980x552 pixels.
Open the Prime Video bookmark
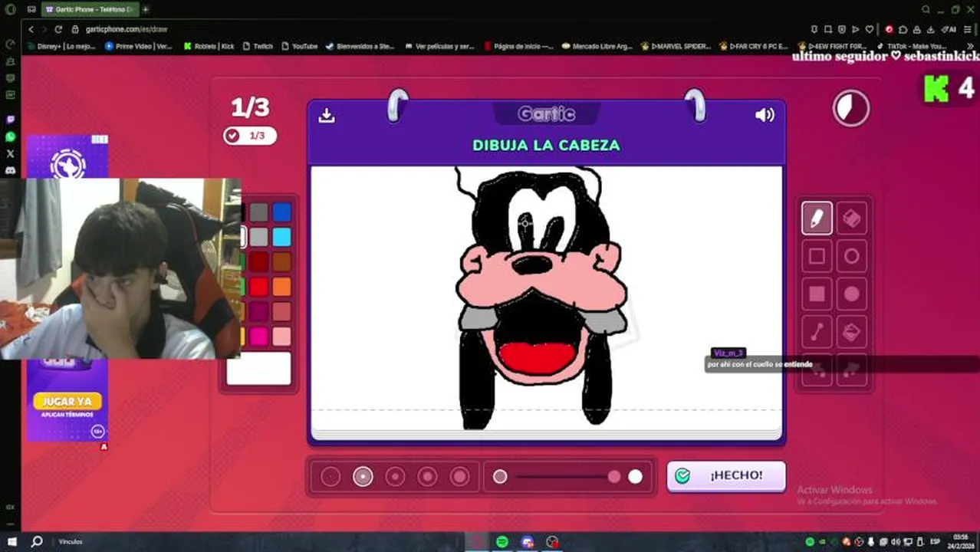click(139, 46)
